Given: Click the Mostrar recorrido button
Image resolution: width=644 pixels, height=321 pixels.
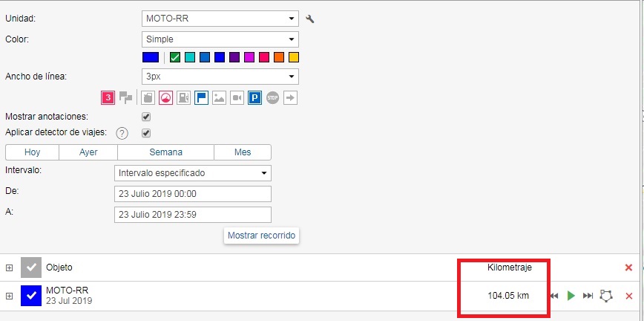Looking at the screenshot, I should click(261, 235).
